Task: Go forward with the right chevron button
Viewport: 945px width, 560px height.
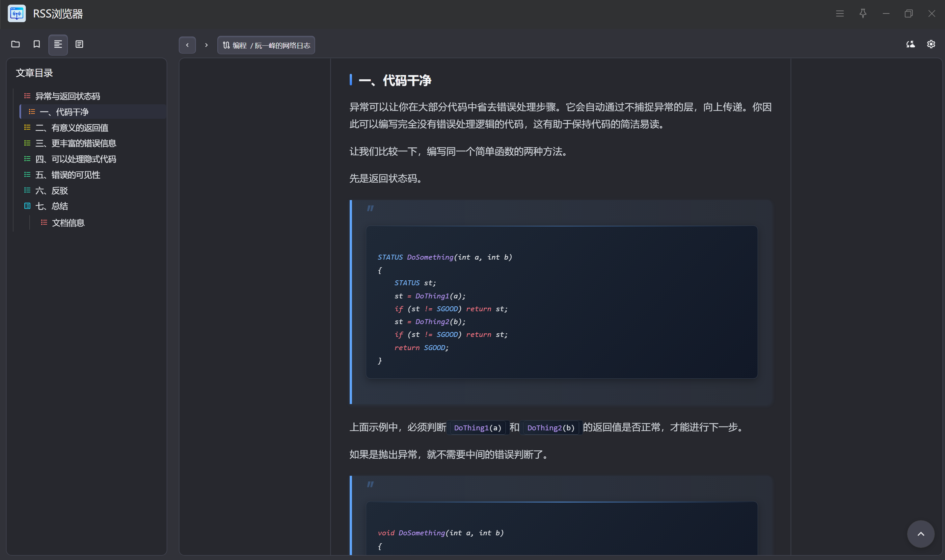Action: [x=206, y=45]
